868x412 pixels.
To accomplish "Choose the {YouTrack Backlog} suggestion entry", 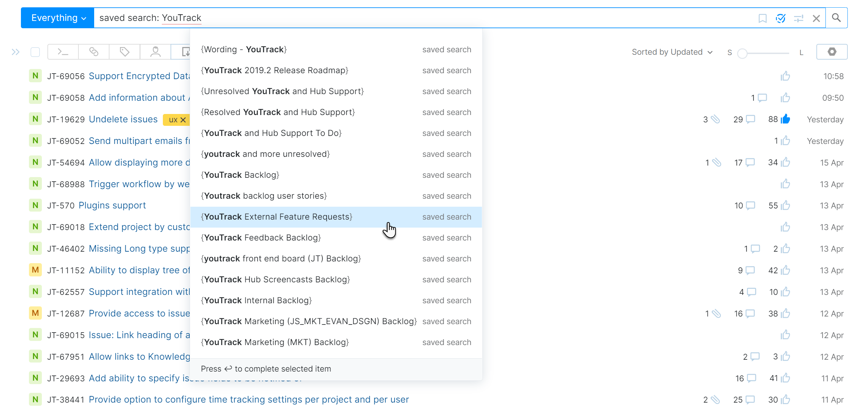I will coord(240,175).
